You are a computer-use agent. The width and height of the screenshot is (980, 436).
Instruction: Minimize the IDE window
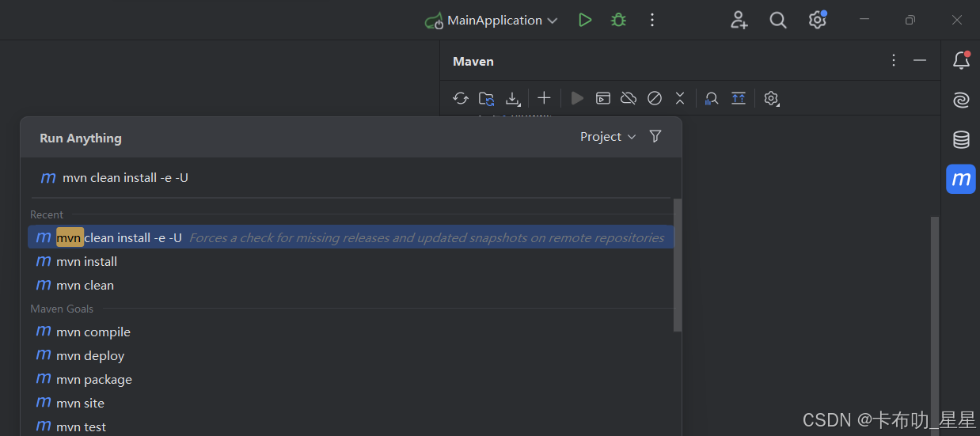pos(864,20)
